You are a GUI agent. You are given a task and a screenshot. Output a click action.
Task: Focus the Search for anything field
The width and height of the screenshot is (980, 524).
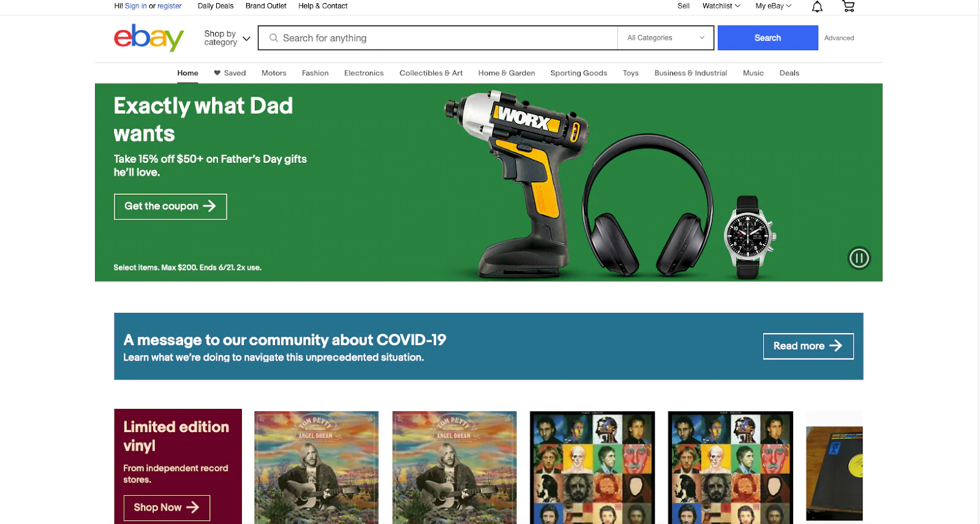438,38
